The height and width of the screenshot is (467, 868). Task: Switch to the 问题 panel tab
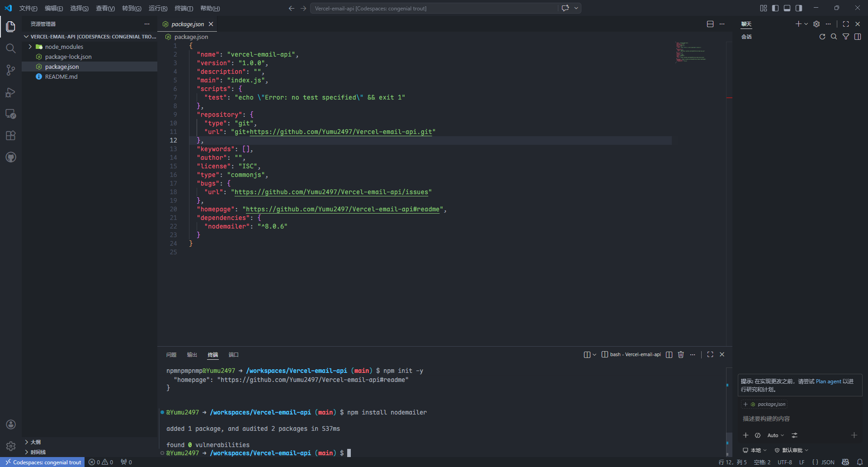pos(171,355)
